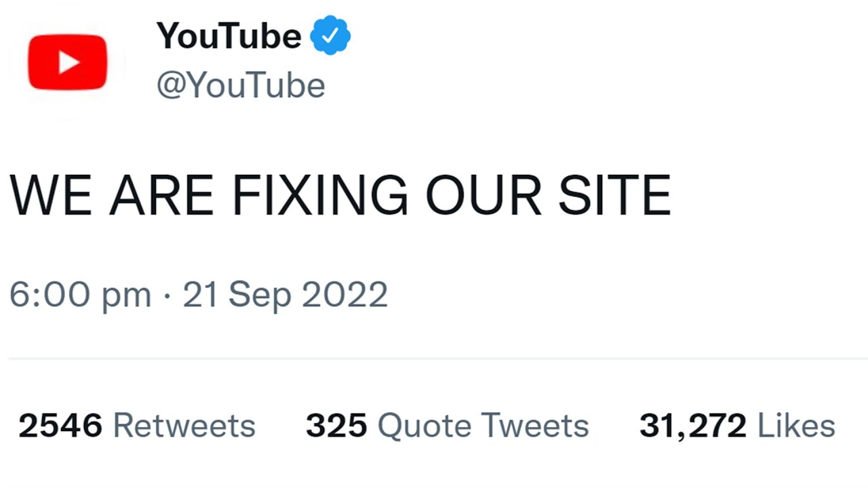868x488 pixels.
Task: Open the Quote Tweets label
Action: pos(483,426)
